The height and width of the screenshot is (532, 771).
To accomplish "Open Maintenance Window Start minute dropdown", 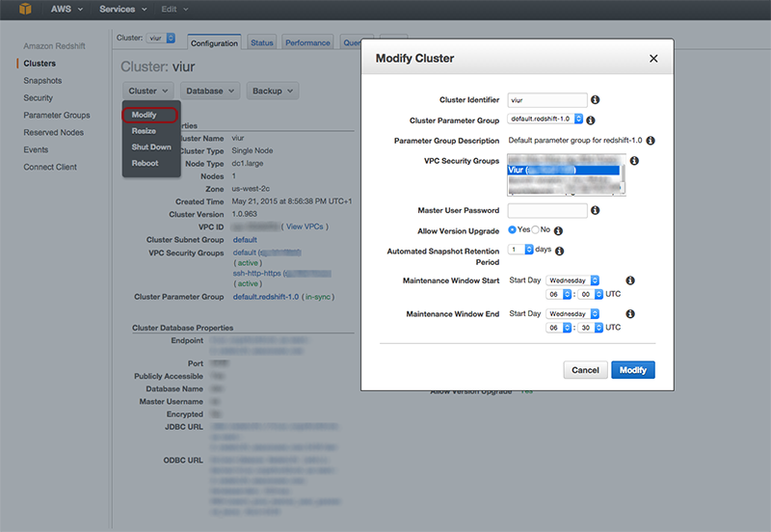I will [590, 294].
